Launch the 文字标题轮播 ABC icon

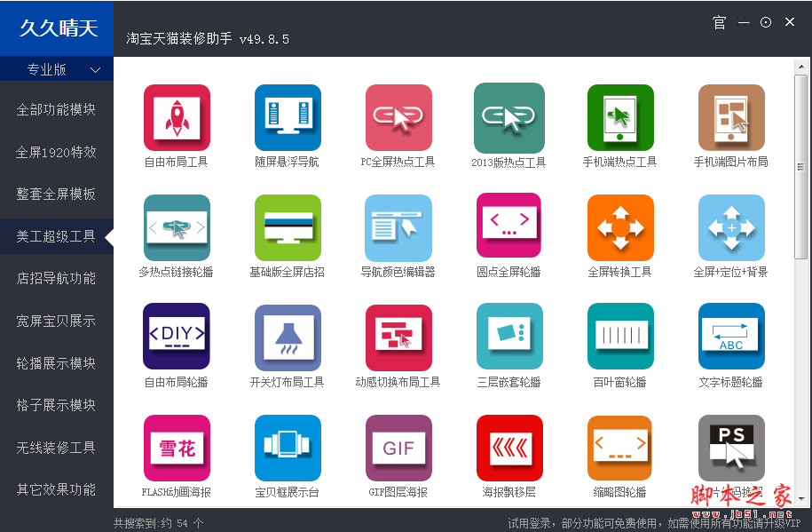[x=731, y=336]
